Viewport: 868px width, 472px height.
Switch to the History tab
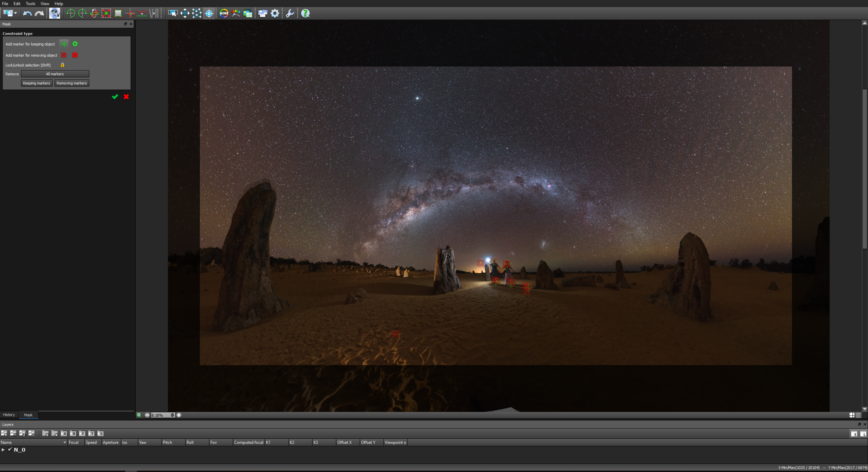point(9,415)
